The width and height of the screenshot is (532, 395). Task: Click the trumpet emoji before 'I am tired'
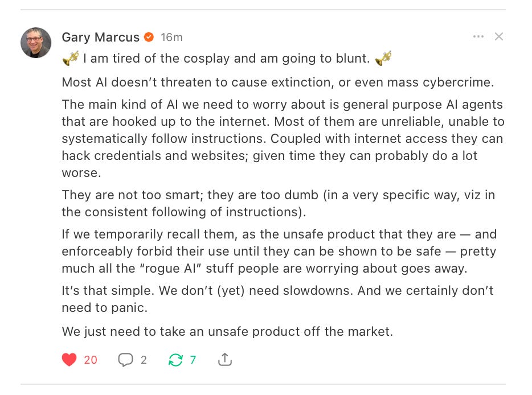pyautogui.click(x=71, y=58)
